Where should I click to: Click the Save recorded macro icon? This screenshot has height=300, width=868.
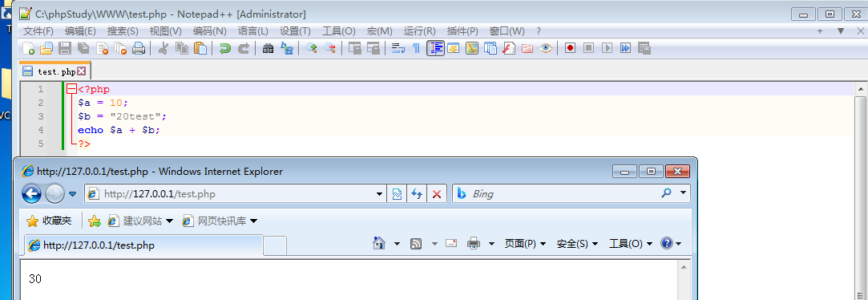[x=644, y=48]
